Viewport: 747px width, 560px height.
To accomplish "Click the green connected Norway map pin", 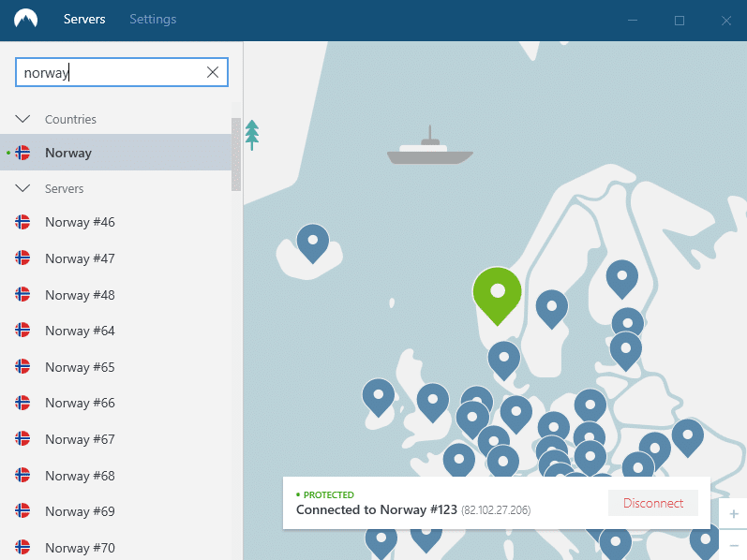I will (498, 295).
